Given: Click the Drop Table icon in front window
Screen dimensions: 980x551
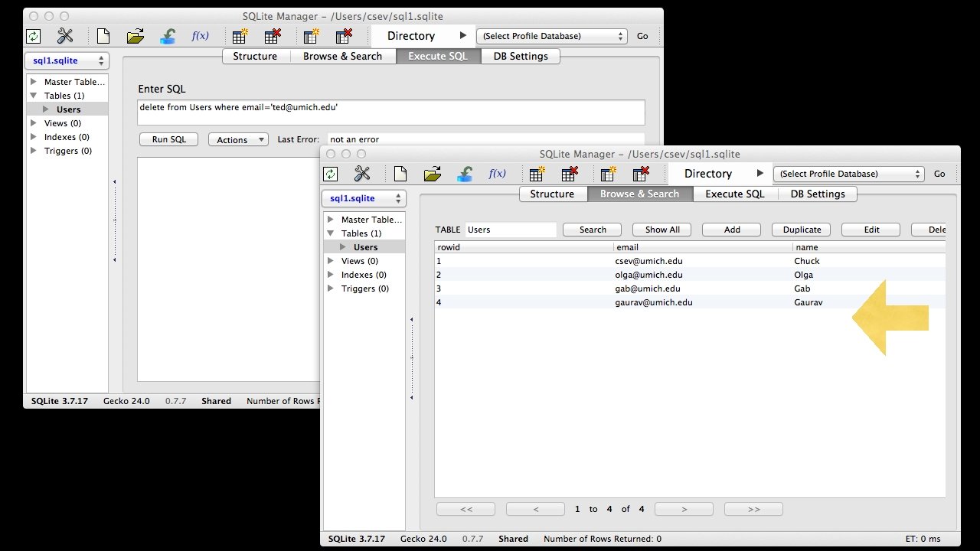Looking at the screenshot, I should point(570,174).
